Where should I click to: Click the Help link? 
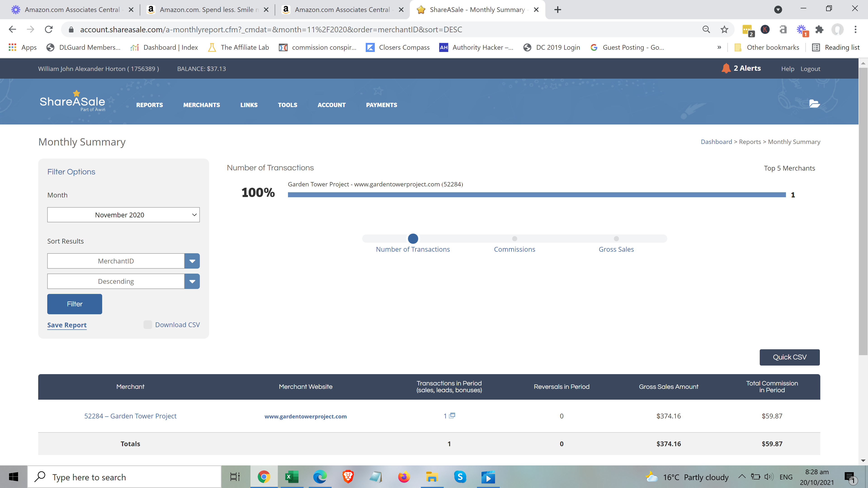(x=788, y=69)
